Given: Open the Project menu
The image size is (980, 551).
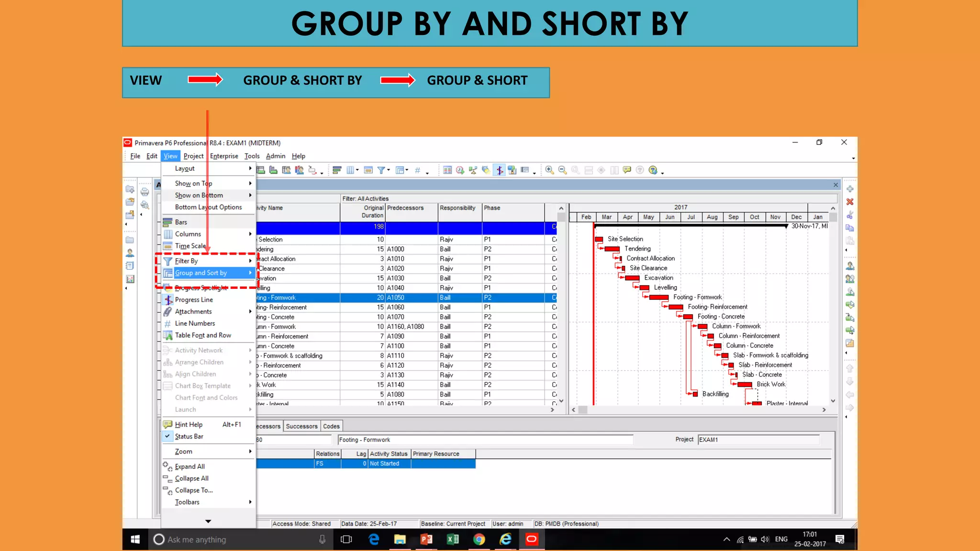Looking at the screenshot, I should (x=193, y=156).
